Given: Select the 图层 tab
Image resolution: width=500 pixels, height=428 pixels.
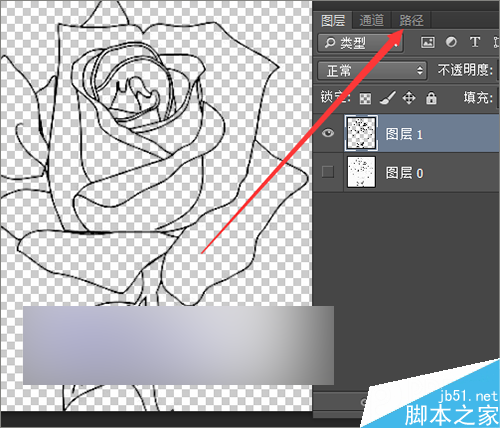Looking at the screenshot, I should (333, 21).
